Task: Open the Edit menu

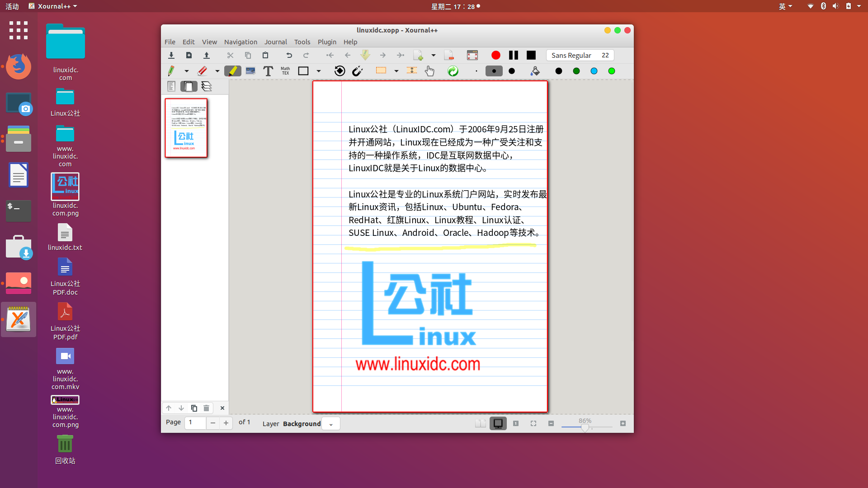Action: 189,42
